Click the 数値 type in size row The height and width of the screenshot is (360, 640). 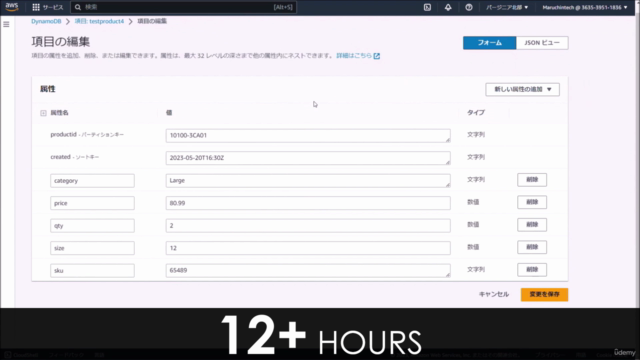tap(473, 247)
